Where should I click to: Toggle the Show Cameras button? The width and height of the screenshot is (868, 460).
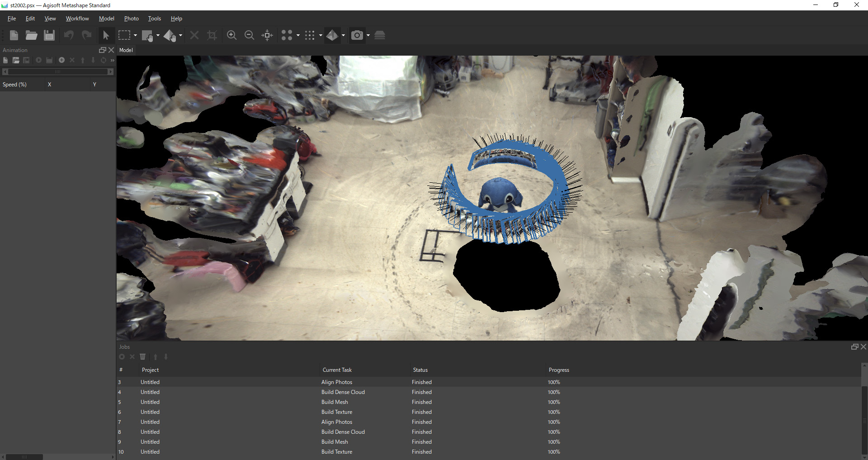(357, 35)
